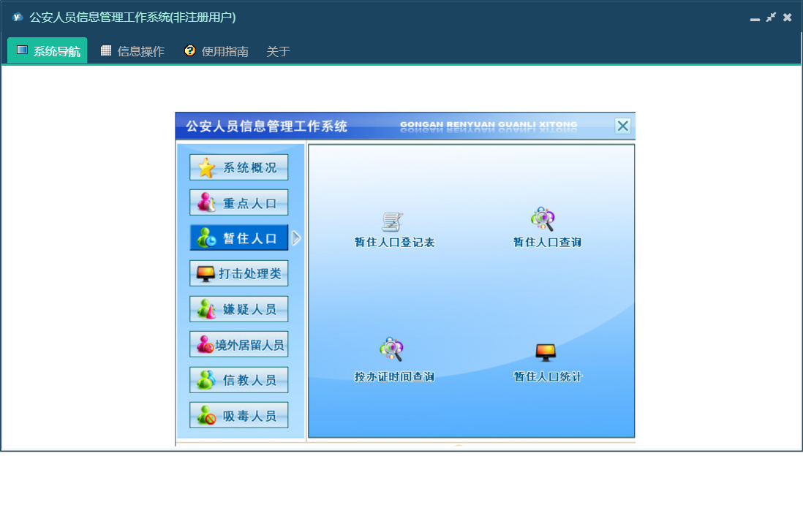Open the 境外居留人员 section
This screenshot has width=803, height=532.
238,344
